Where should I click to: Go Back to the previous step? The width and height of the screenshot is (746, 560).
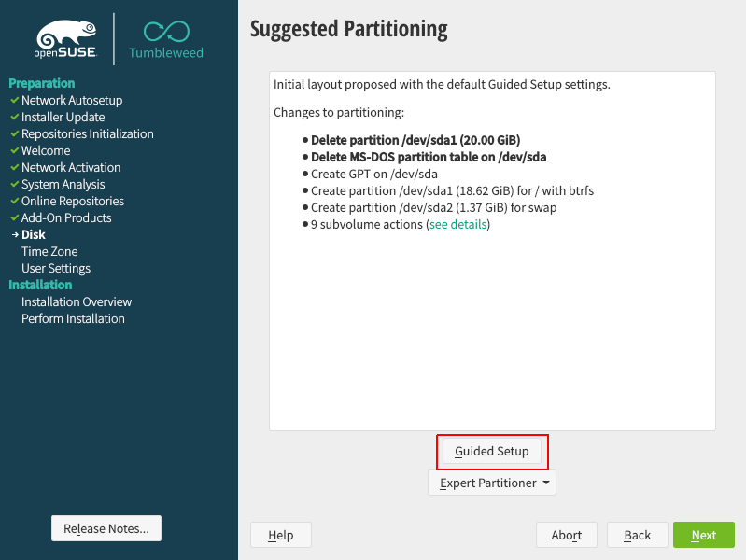click(x=638, y=535)
